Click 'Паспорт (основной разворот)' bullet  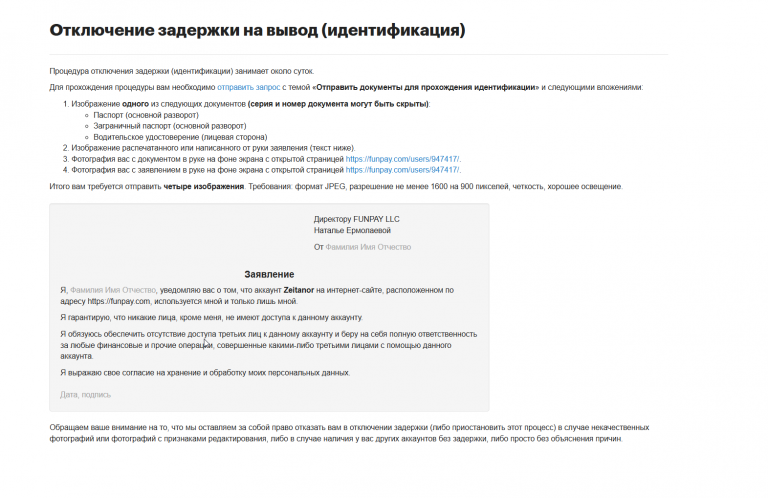(x=146, y=115)
